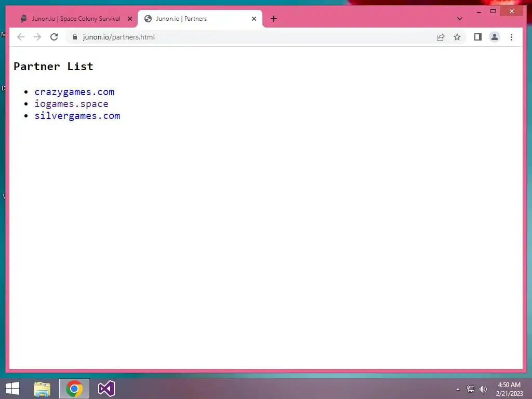Minimize the Chrome window
Screen dimensions: 532x399
pyautogui.click(x=478, y=11)
